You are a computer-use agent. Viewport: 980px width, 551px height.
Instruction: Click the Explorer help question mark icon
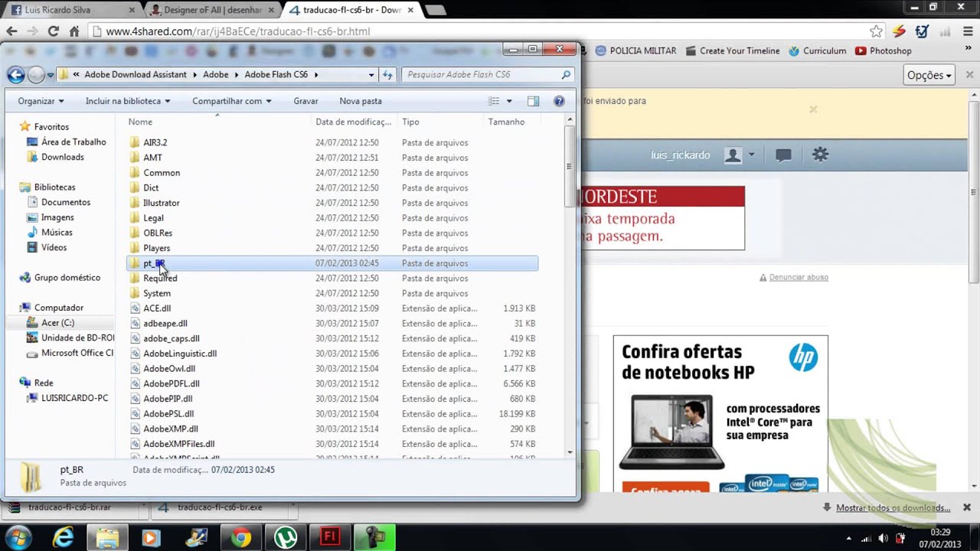click(559, 101)
